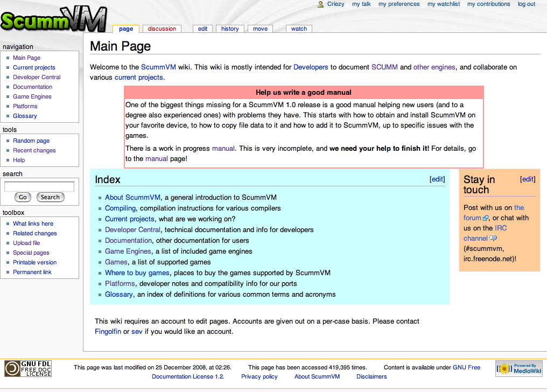This screenshot has width=547, height=392.
Task: Click the watch tab
Action: click(x=299, y=29)
